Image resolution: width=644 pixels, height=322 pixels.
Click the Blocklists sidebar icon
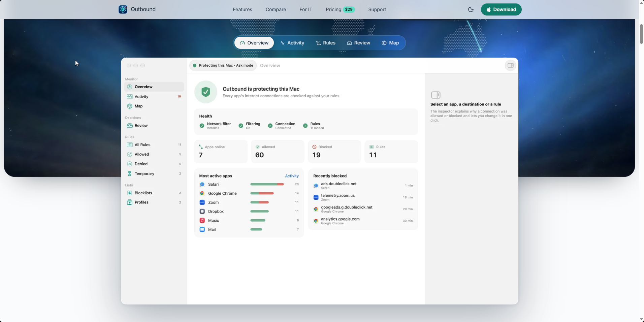129,193
